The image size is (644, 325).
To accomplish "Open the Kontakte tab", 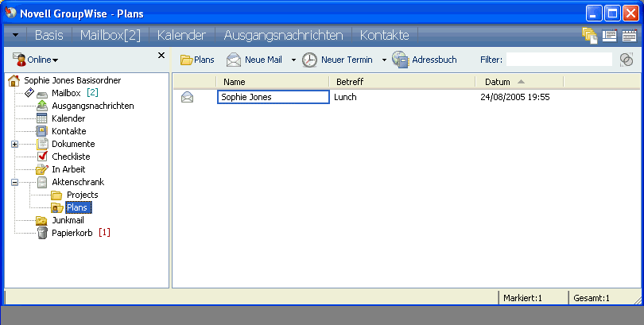I will tap(385, 35).
